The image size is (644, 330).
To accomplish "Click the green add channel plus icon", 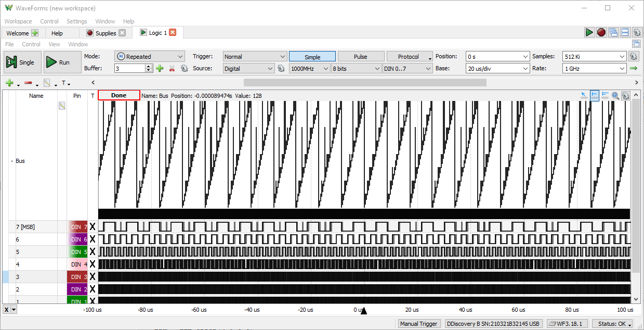I will click(9, 83).
